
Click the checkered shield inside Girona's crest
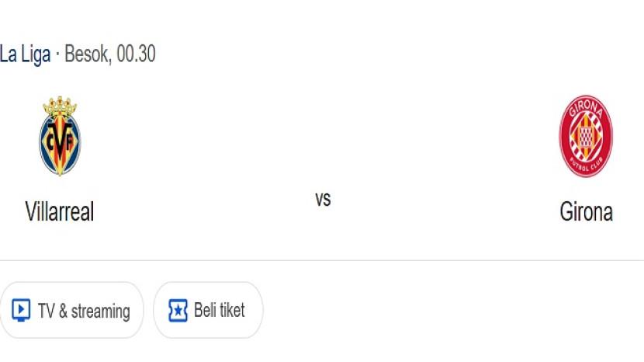point(586,138)
